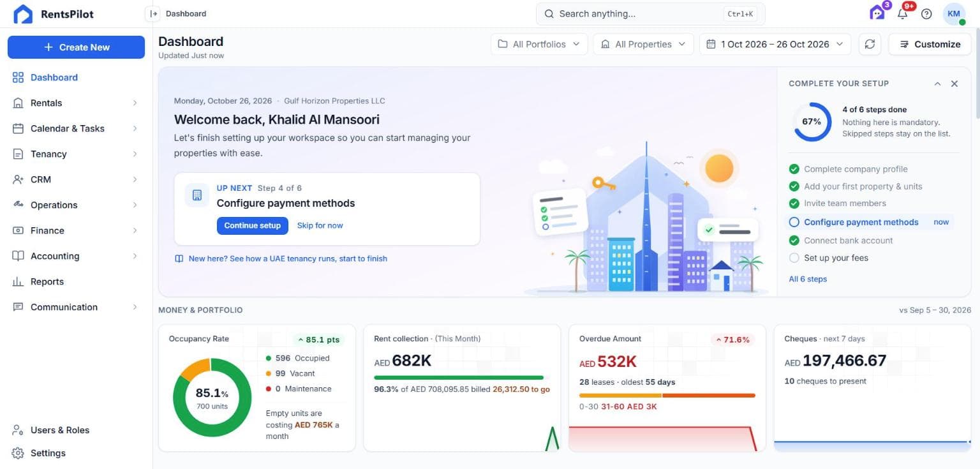
Task: Open the help question mark icon
Action: 926,14
